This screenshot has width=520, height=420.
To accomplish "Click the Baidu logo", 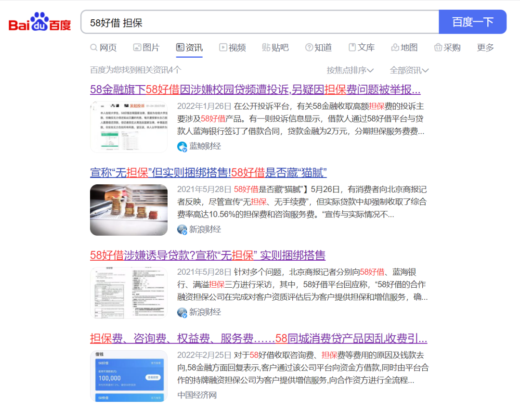I will (40, 22).
